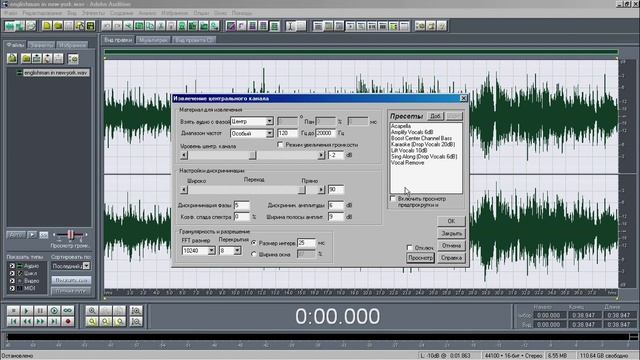Screen dimensions: 640x360
Task: Toggle Loop type visibility in Files panel
Action: pos(12,273)
